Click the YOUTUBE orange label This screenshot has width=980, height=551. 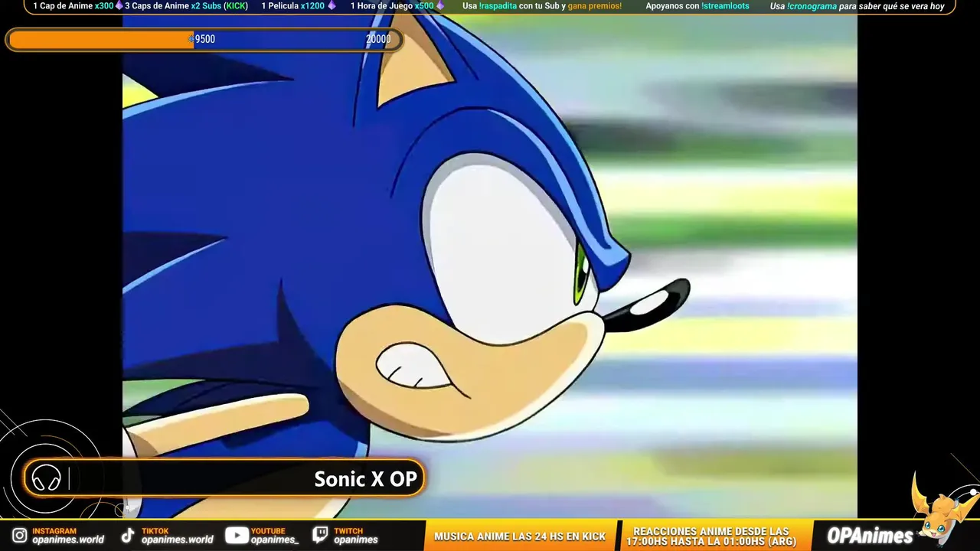[x=269, y=530]
